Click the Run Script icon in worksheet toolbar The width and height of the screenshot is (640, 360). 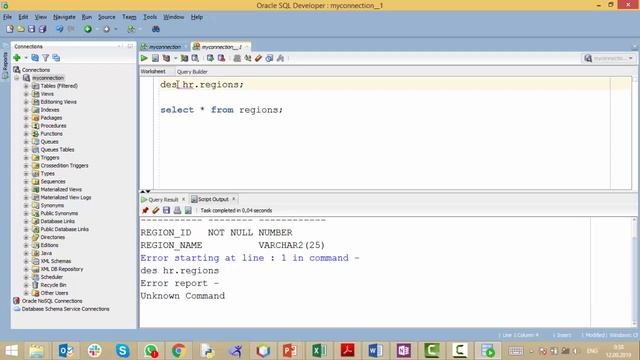point(155,58)
